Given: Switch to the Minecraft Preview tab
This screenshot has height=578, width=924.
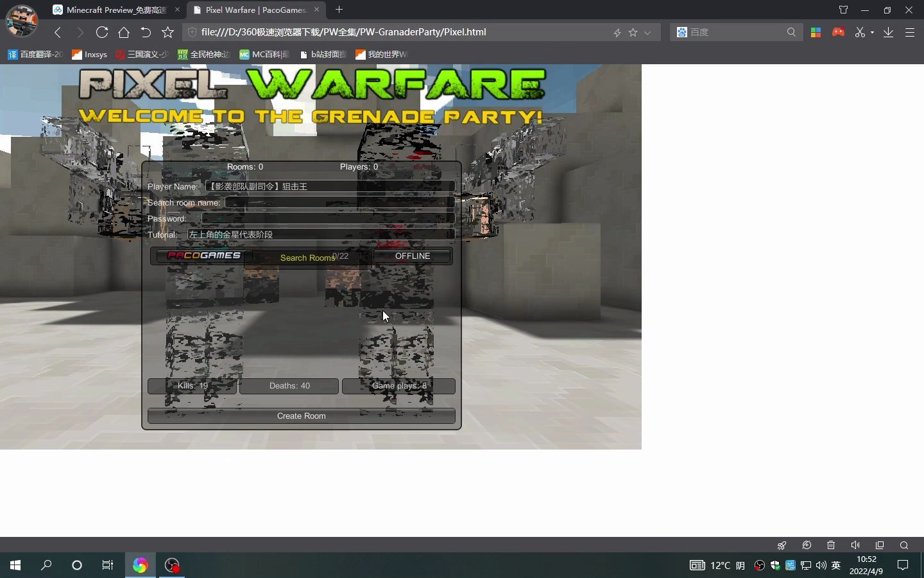Looking at the screenshot, I should point(116,10).
